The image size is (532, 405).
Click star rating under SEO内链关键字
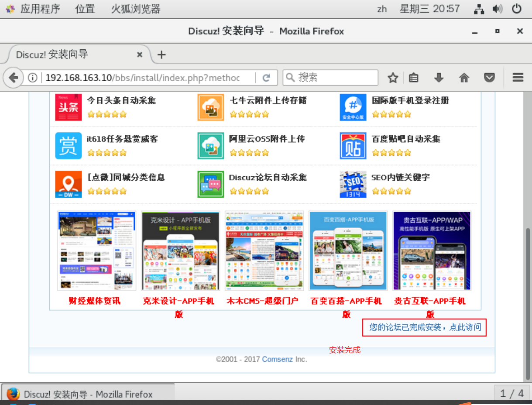click(x=391, y=191)
